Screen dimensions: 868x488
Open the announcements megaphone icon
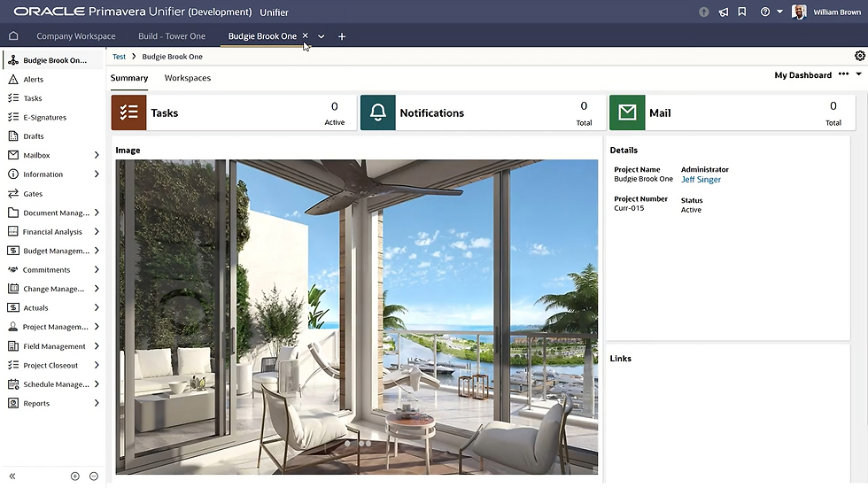pos(723,12)
